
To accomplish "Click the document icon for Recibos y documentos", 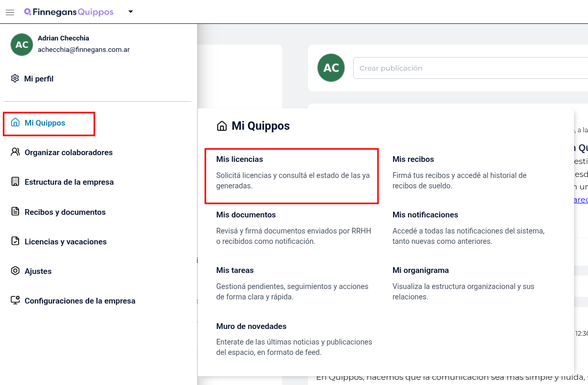I will pyautogui.click(x=15, y=211).
